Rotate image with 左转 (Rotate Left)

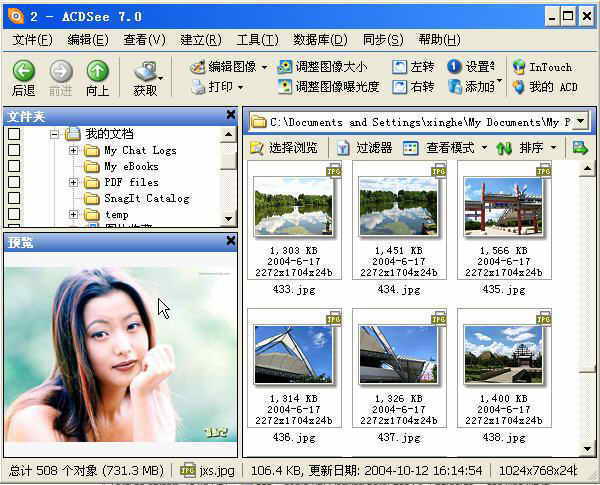click(x=400, y=67)
